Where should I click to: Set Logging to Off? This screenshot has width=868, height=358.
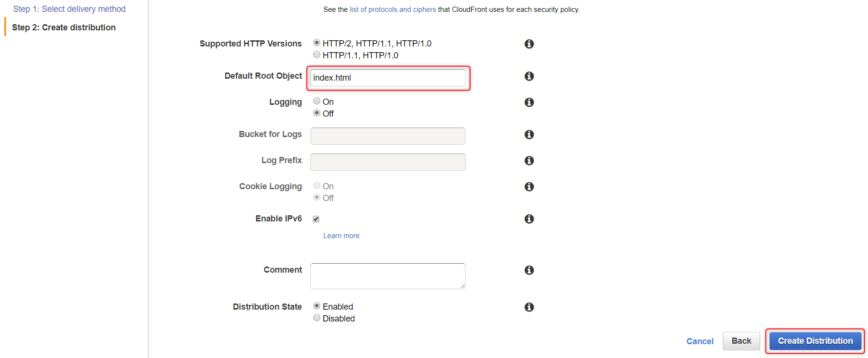317,113
